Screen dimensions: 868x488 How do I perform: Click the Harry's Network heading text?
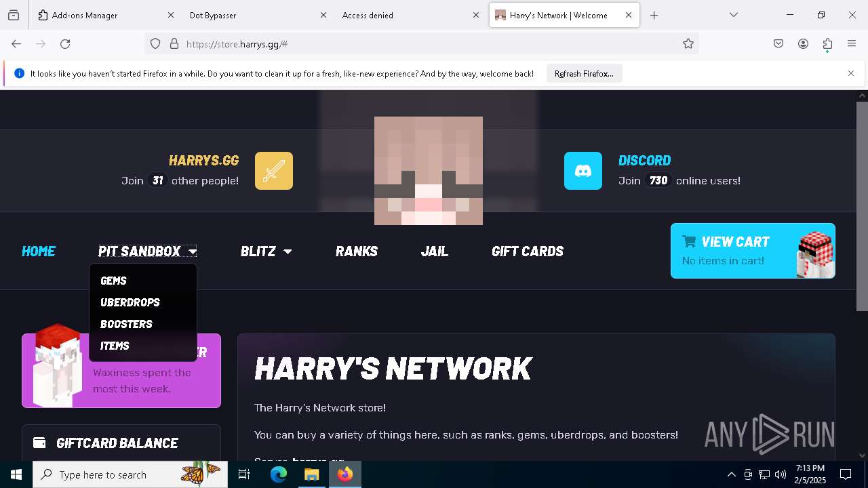393,369
